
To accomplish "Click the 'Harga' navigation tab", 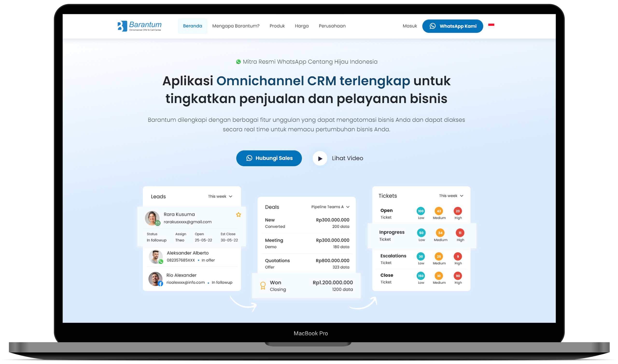I will tap(302, 26).
